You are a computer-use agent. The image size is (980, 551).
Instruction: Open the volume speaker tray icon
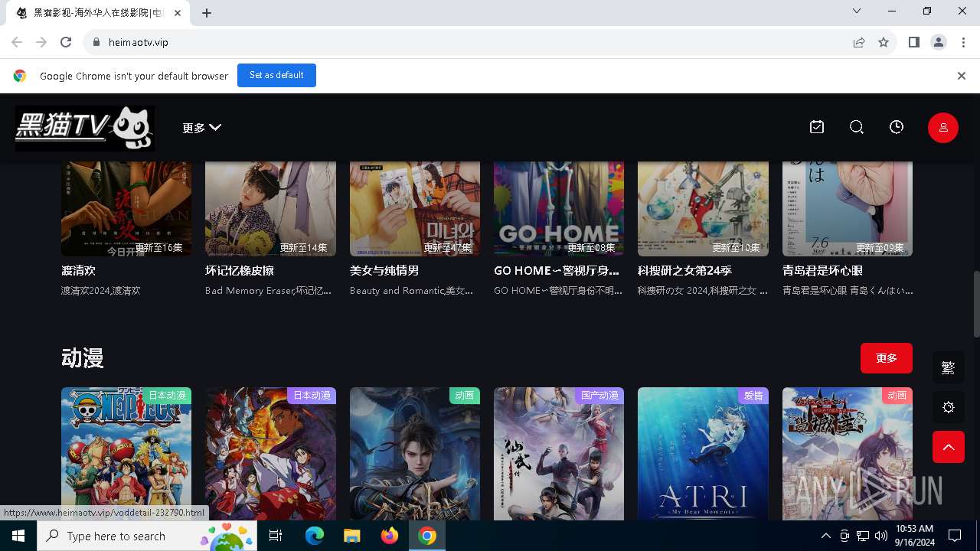tap(881, 536)
